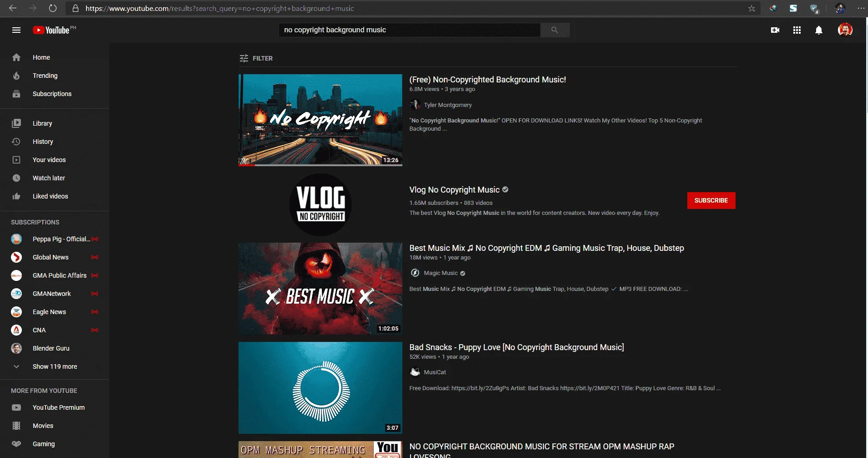The image size is (868, 458).
Task: Open Magic Music channel avatar
Action: tap(415, 273)
